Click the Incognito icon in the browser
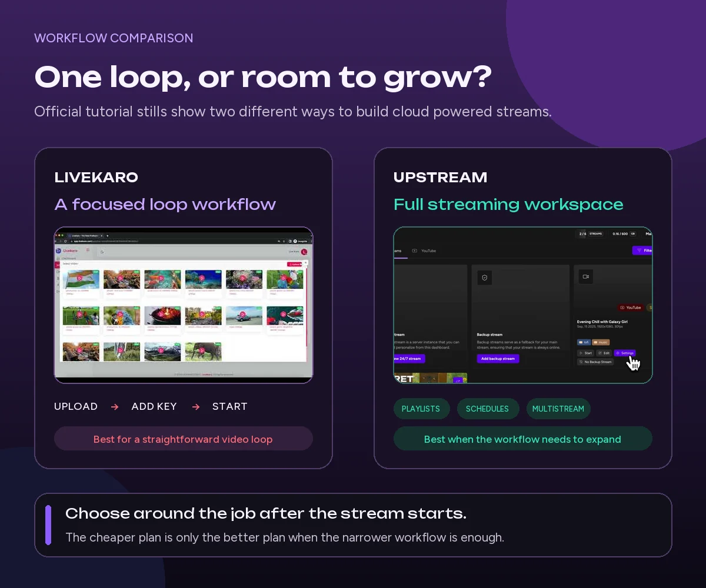This screenshot has width=706, height=588. pos(295,241)
